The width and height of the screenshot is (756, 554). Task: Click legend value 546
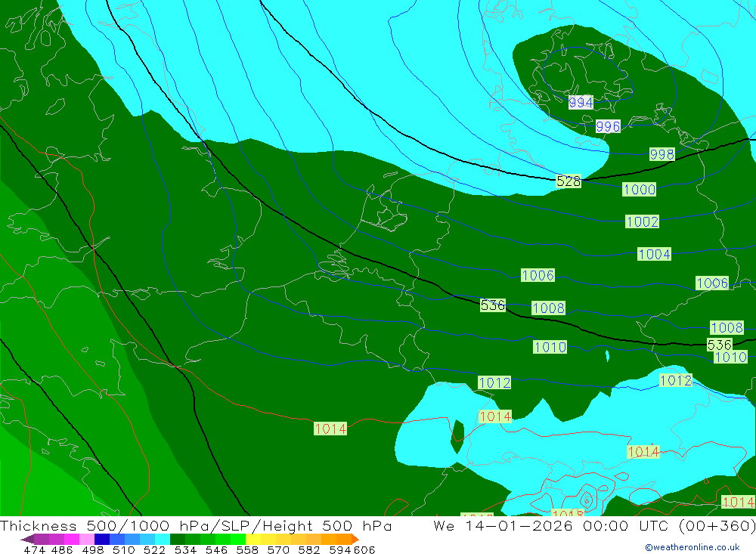point(216,549)
